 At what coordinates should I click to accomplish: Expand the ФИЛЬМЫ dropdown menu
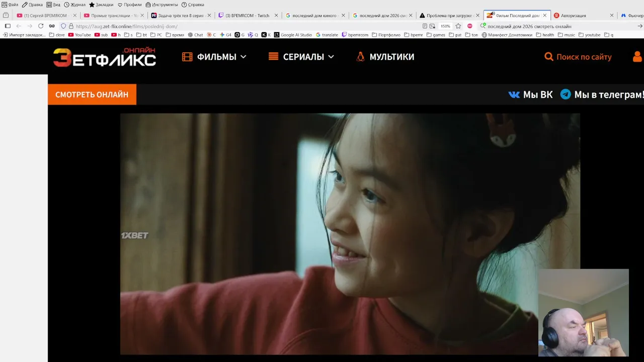pos(214,57)
